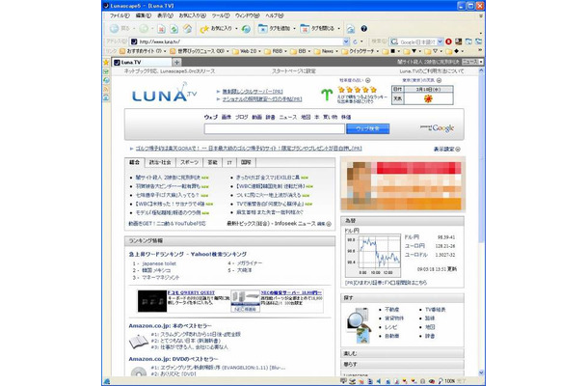Open the Web 2.0 bookmark folder
This screenshot has width=588, height=386.
[x=246, y=51]
